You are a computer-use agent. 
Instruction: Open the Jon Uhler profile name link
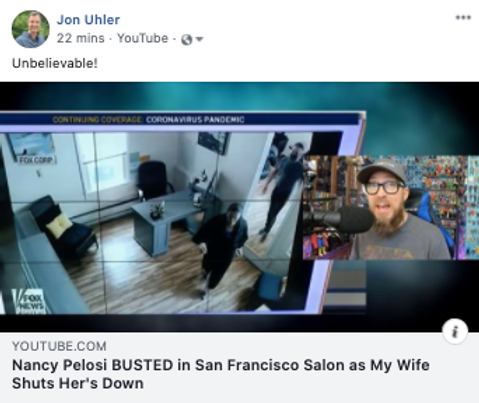click(88, 20)
